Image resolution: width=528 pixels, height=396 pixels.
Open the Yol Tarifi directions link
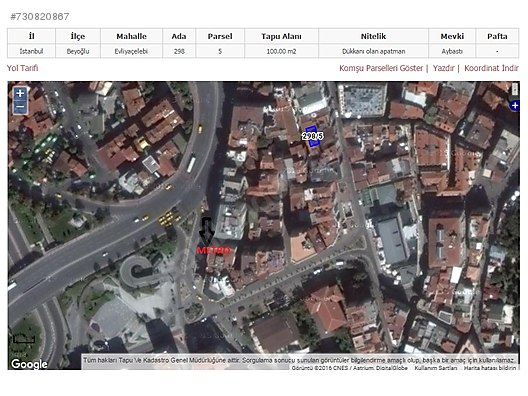23,68
